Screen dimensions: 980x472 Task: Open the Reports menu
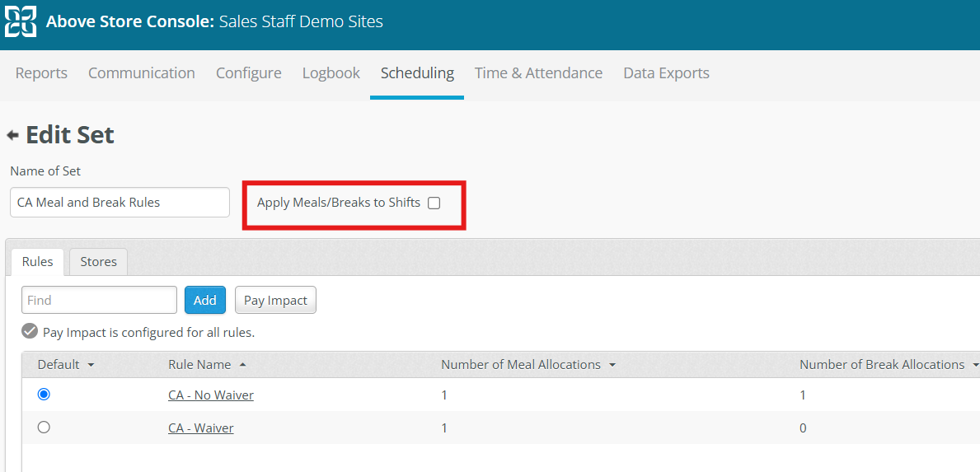pyautogui.click(x=41, y=73)
